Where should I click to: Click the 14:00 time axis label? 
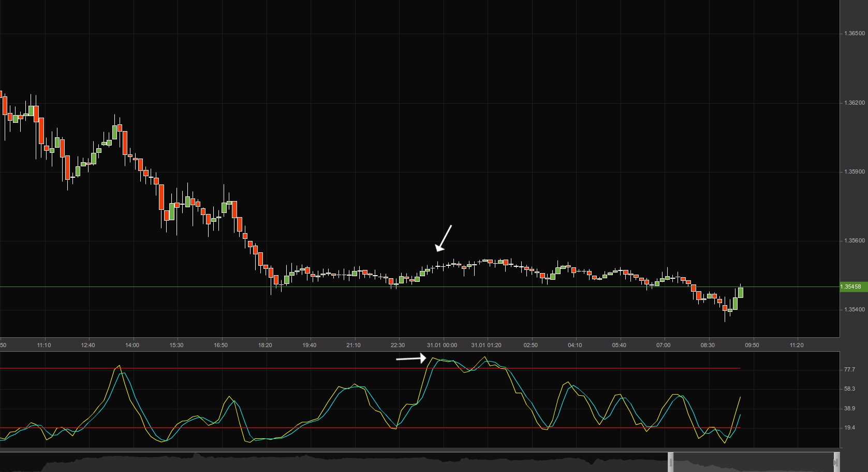132,345
